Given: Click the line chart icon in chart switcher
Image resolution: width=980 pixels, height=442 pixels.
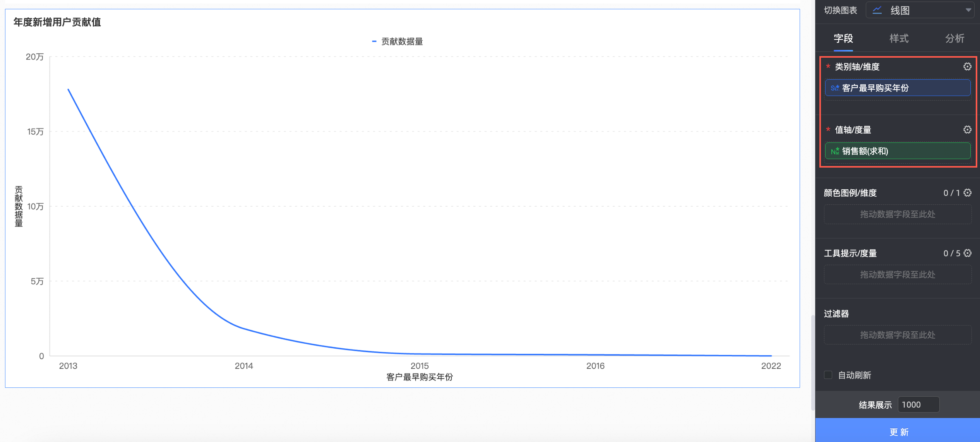Looking at the screenshot, I should click(877, 10).
